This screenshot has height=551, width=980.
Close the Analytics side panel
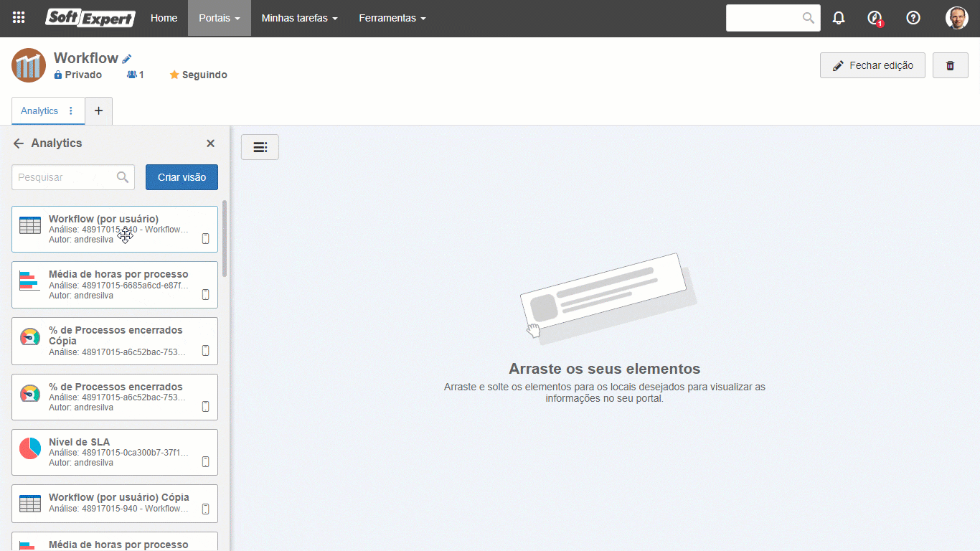point(210,143)
